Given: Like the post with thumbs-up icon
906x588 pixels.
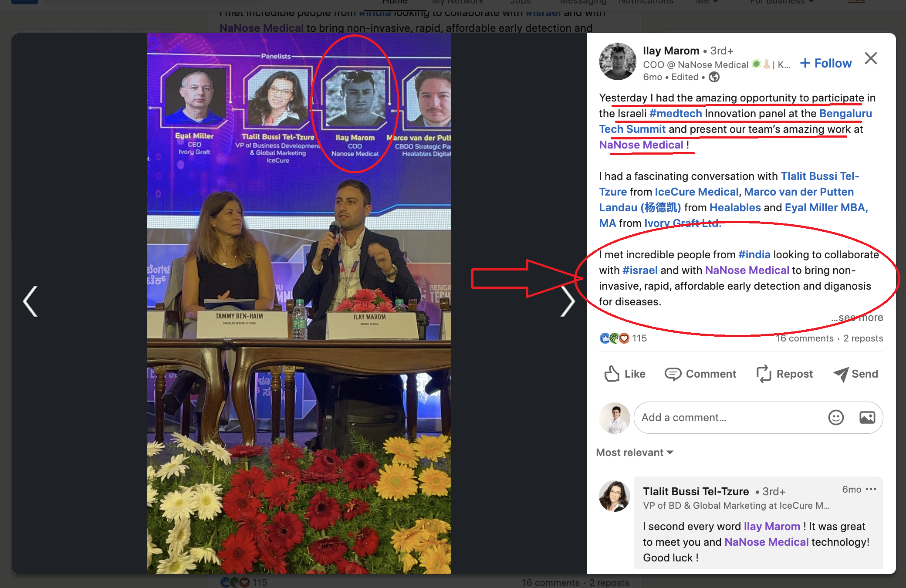Looking at the screenshot, I should (x=625, y=374).
